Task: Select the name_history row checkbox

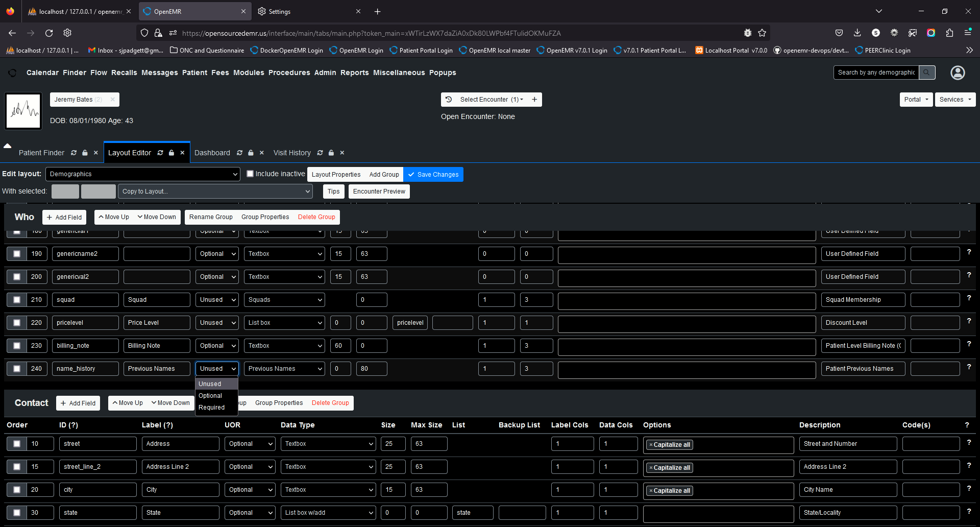Action: pyautogui.click(x=17, y=369)
